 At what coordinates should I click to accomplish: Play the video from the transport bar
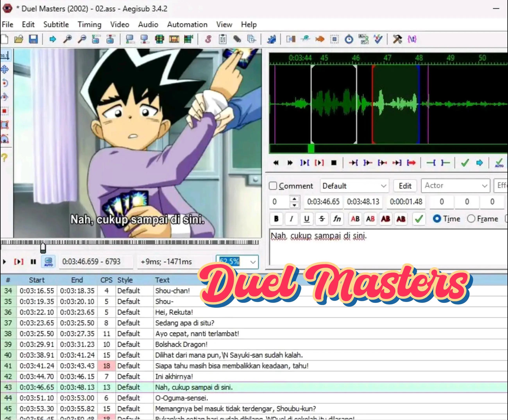[x=4, y=262]
